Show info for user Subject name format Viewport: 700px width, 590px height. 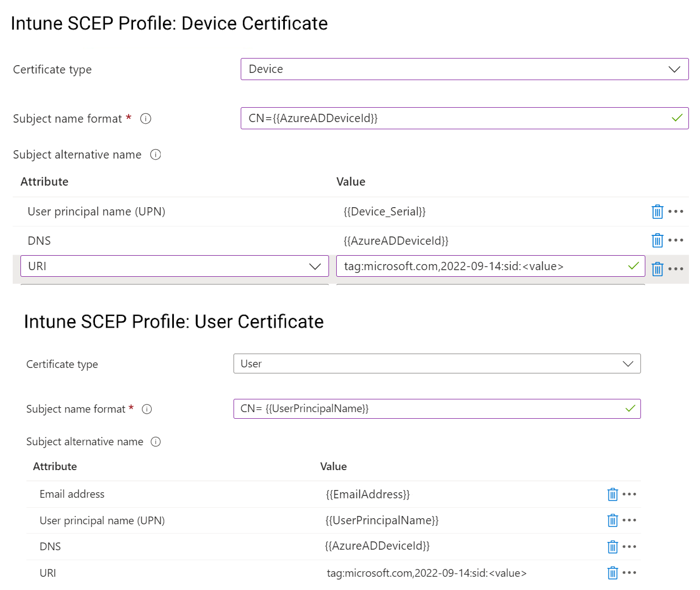tap(147, 409)
